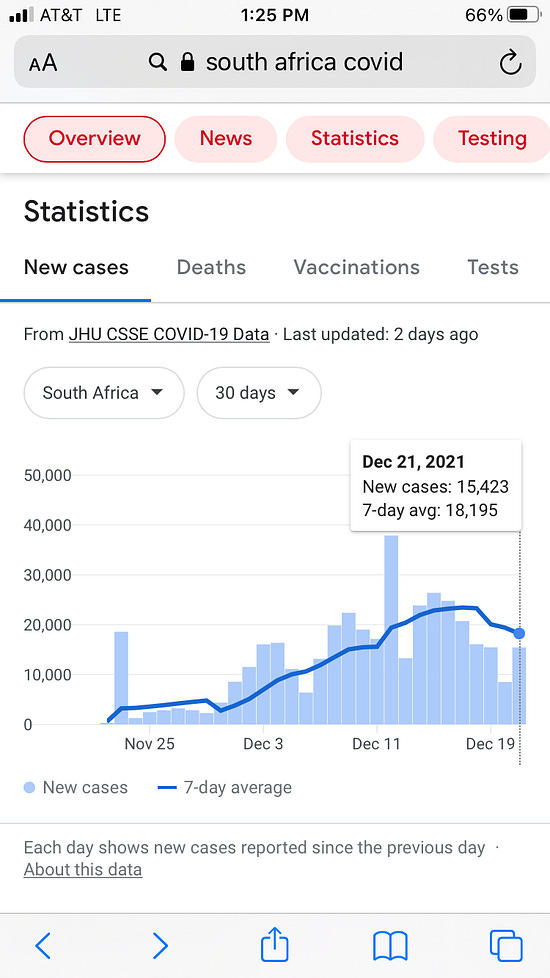Show open tabs with tabs icon
Viewport: 550px width, 978px height.
pos(506,946)
